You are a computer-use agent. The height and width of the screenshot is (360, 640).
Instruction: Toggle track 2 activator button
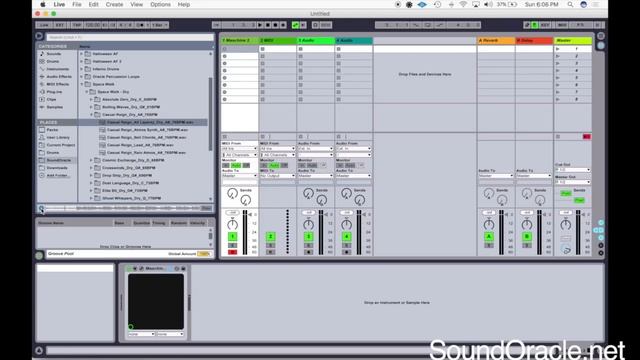[x=270, y=236]
